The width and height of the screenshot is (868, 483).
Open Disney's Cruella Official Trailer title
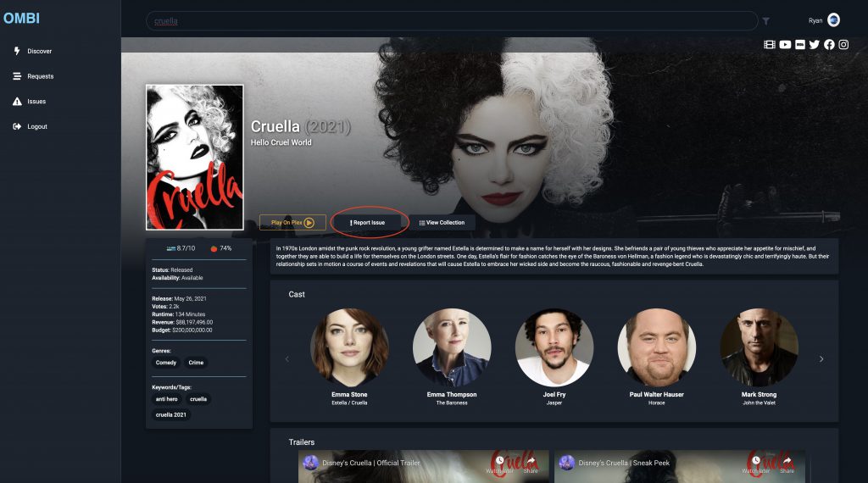(371, 463)
